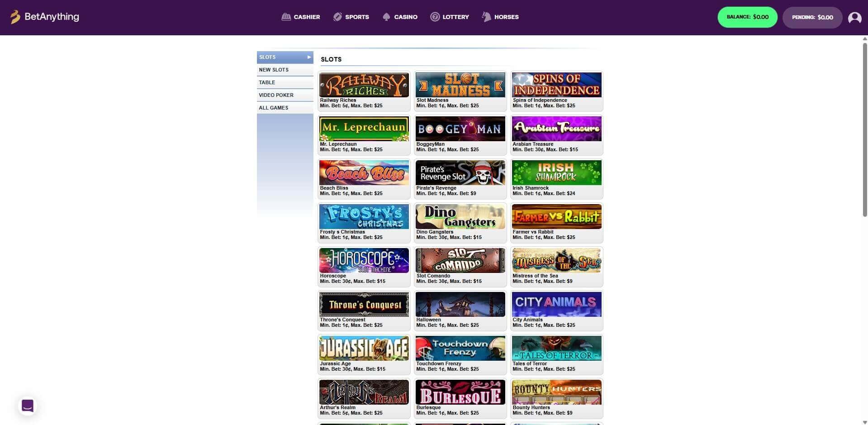
Task: Click the BetAnything logo
Action: point(44,17)
